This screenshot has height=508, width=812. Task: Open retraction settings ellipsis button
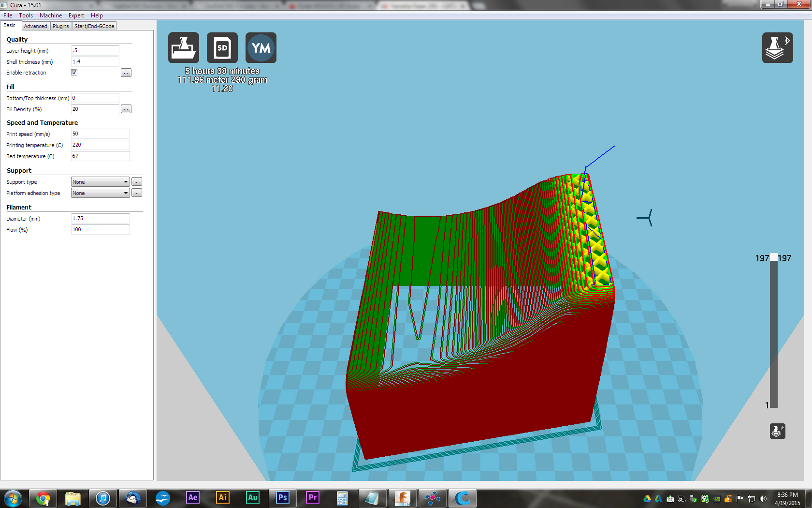126,73
